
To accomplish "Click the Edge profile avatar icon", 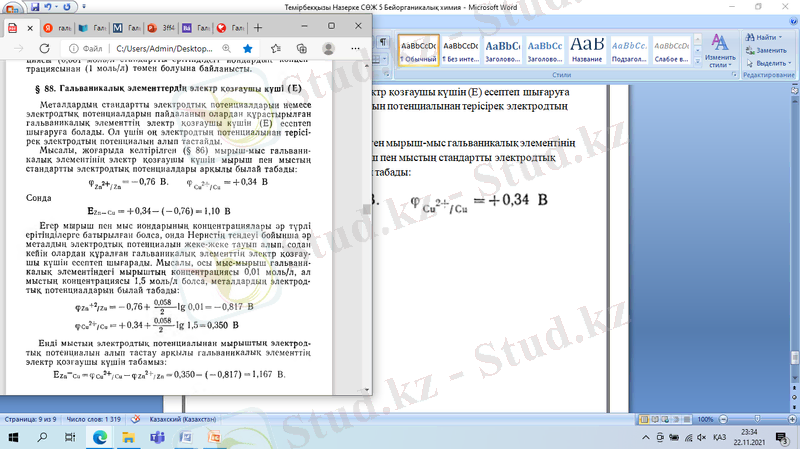I will (x=326, y=47).
